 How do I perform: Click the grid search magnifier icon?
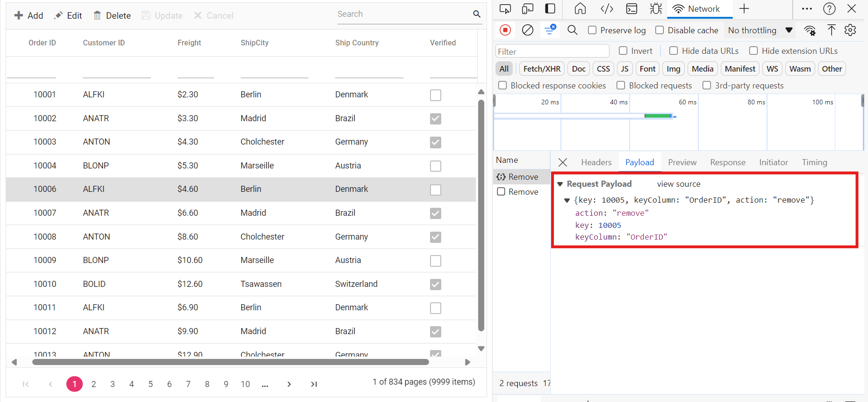click(x=476, y=14)
